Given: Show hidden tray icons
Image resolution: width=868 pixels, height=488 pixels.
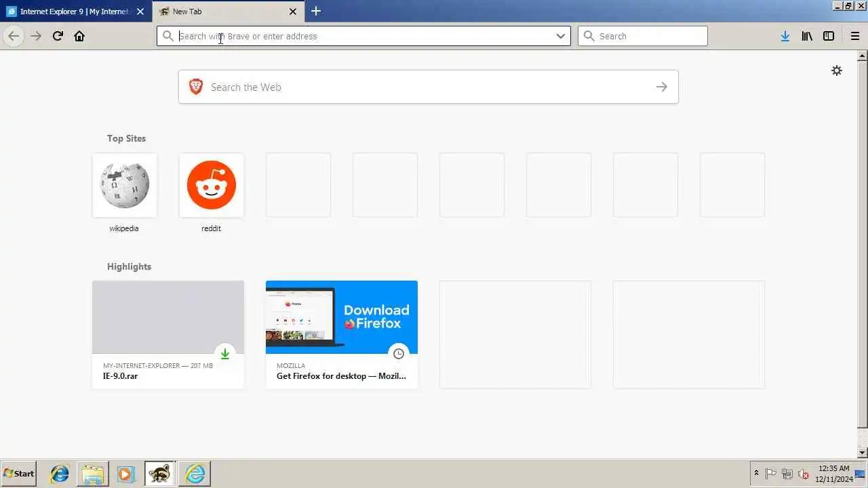Looking at the screenshot, I should (756, 474).
